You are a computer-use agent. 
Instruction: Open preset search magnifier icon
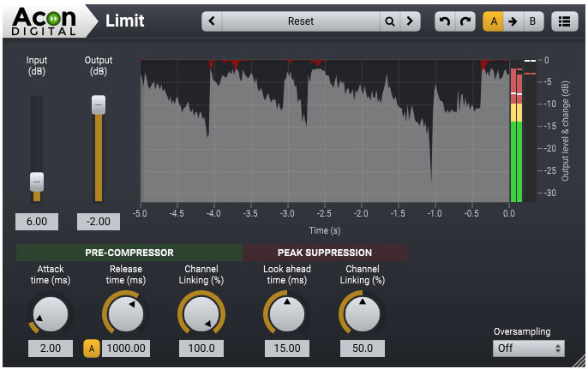[390, 21]
